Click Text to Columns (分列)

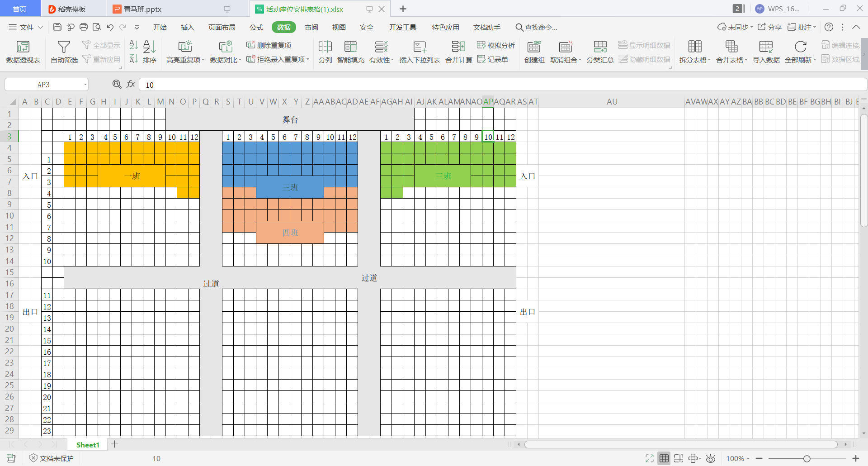tap(325, 52)
